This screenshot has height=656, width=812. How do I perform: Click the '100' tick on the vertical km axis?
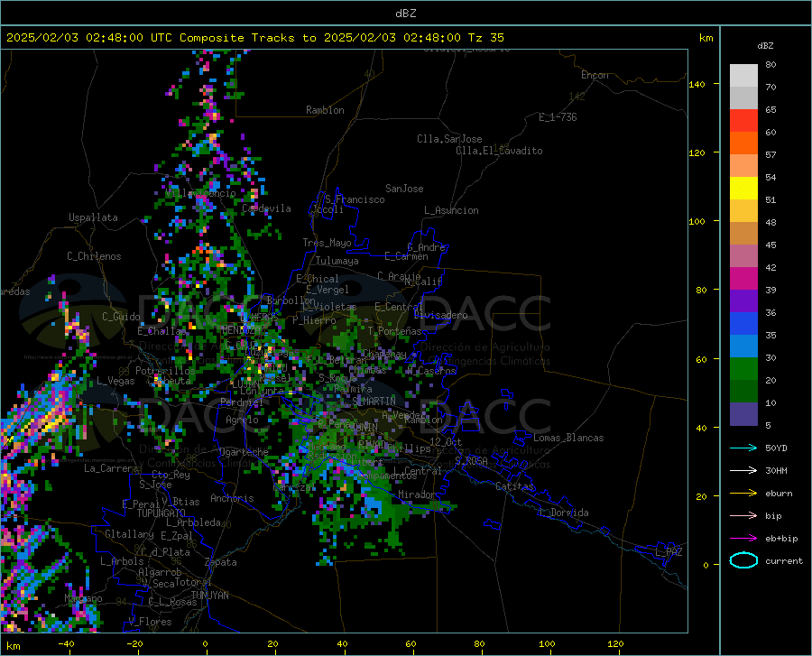click(697, 221)
